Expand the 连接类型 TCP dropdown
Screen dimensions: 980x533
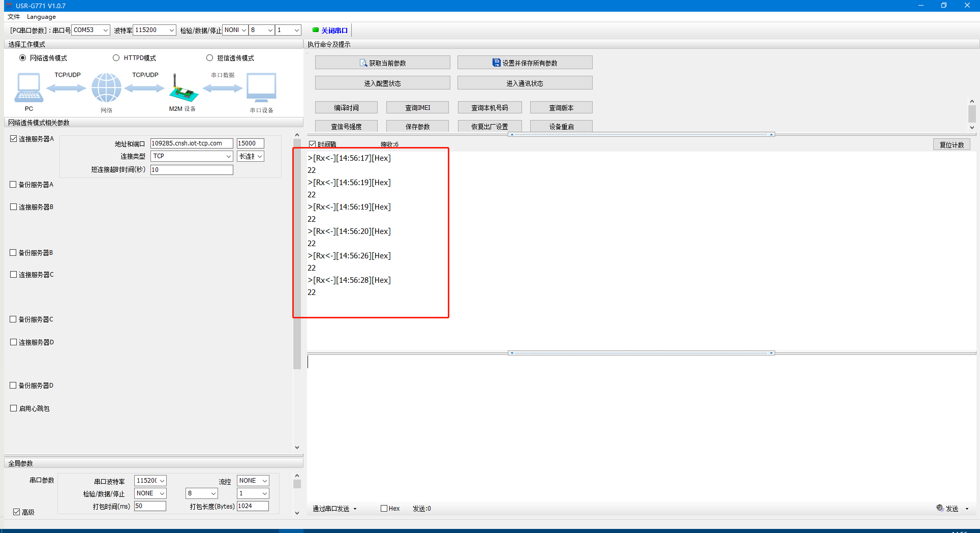click(228, 156)
